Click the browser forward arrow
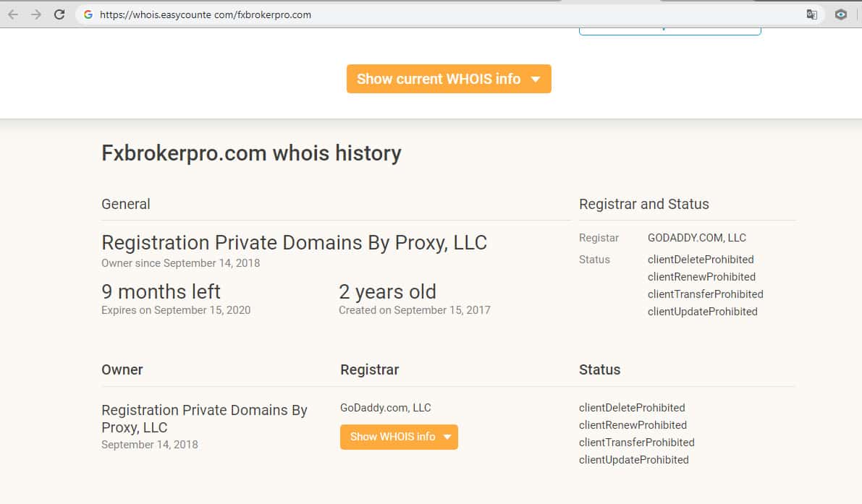The width and height of the screenshot is (862, 504). 36,14
